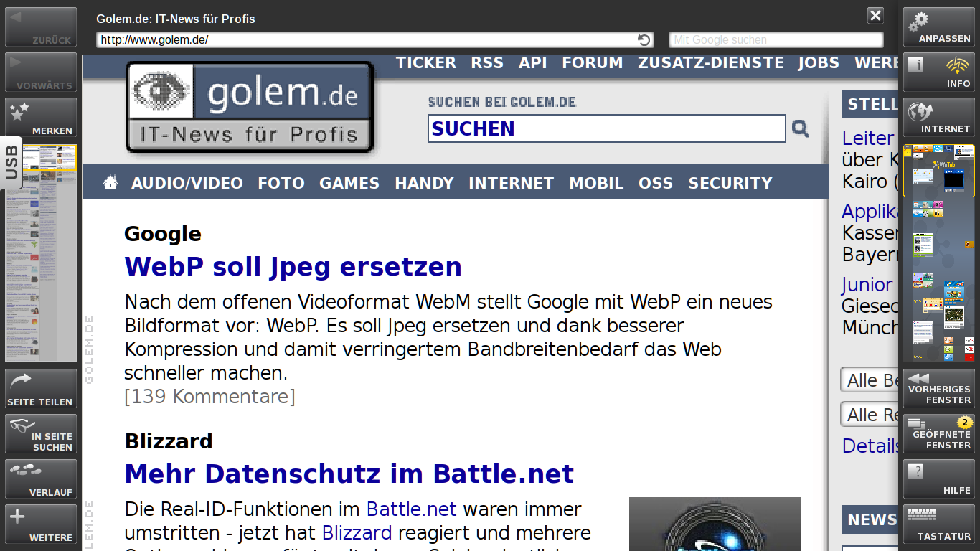980x551 pixels.
Task: Pull out the USB side tab
Action: (11, 163)
